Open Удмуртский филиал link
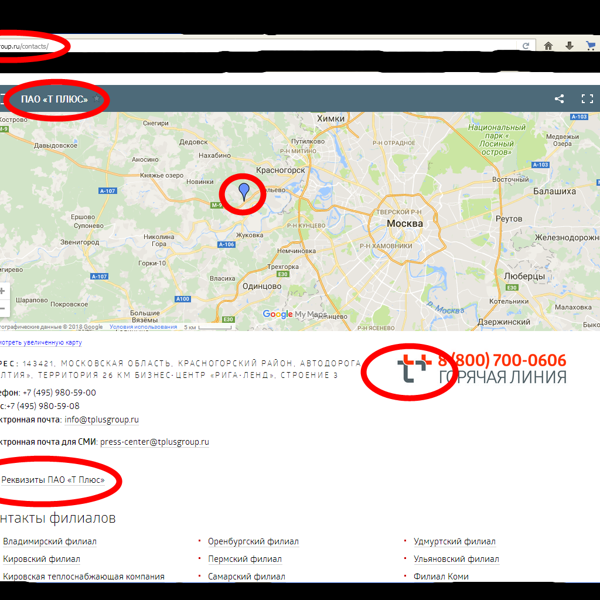 [455, 541]
